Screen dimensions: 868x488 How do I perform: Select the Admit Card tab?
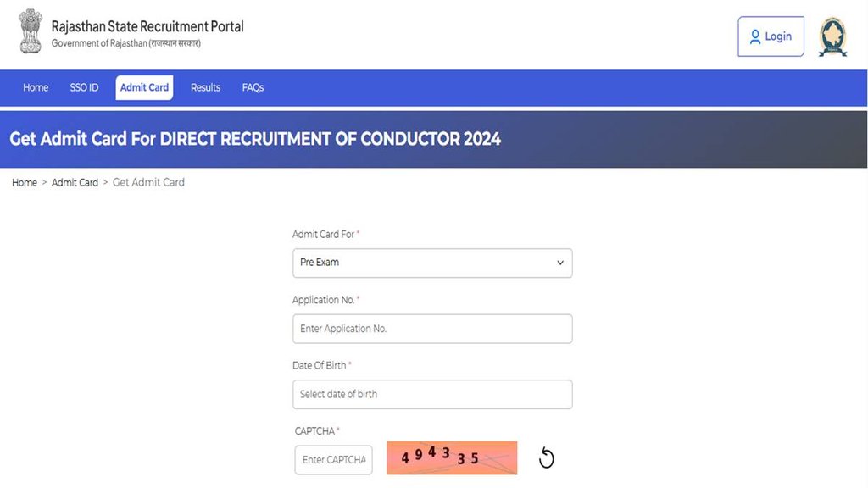[144, 87]
